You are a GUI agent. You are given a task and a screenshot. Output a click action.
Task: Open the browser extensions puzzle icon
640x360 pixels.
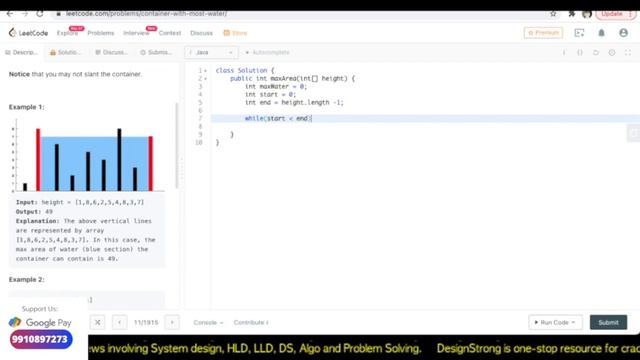pos(571,13)
